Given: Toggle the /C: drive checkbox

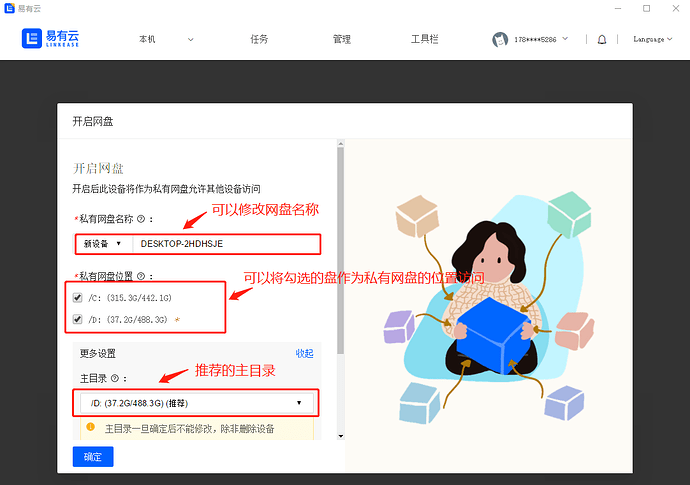Looking at the screenshot, I should [78, 297].
